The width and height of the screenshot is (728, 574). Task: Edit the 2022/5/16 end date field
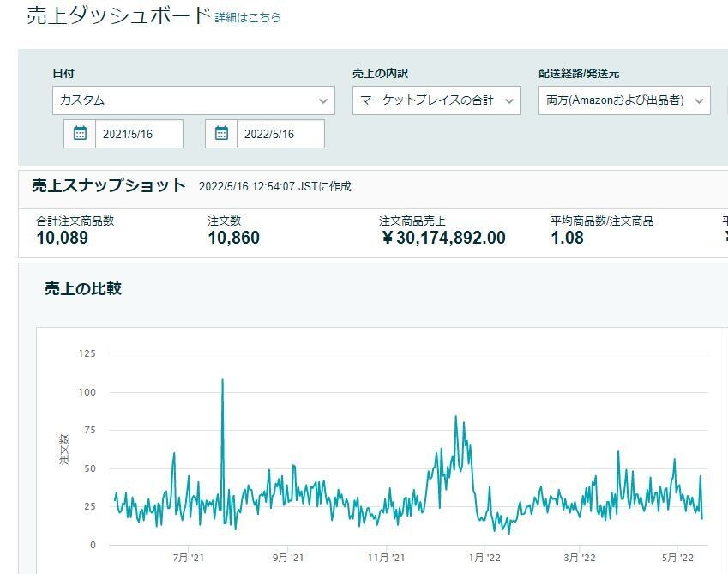[x=280, y=134]
